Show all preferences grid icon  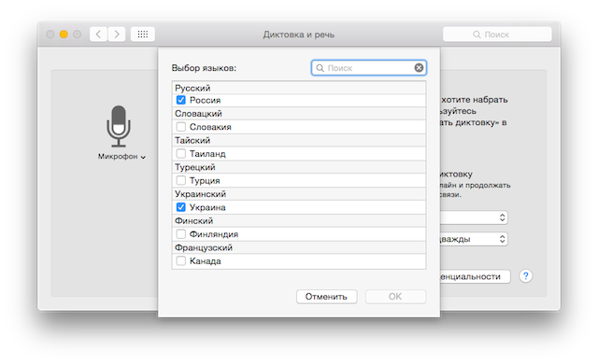click(x=143, y=35)
